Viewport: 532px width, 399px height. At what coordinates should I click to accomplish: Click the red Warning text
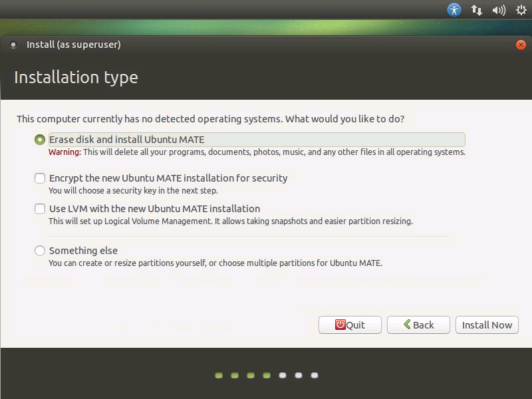click(x=65, y=152)
